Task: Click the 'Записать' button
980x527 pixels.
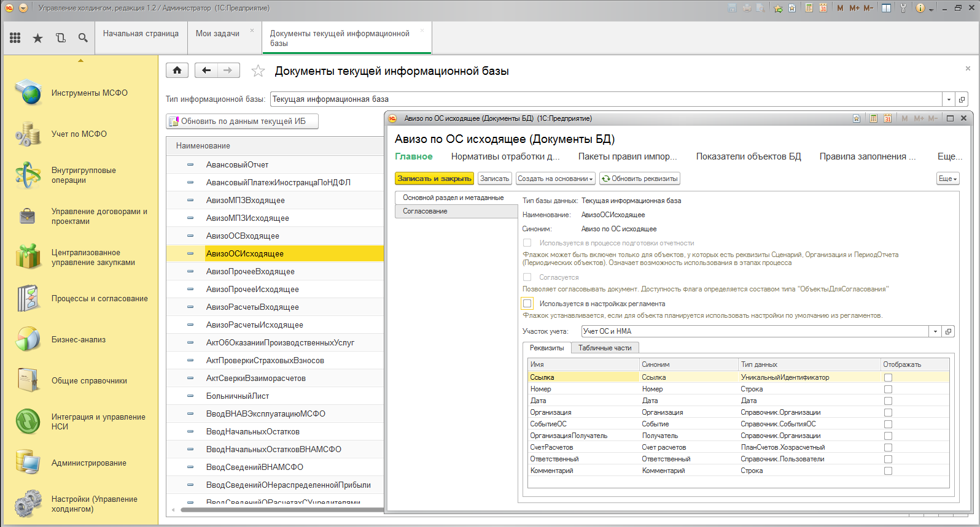Action: (494, 179)
